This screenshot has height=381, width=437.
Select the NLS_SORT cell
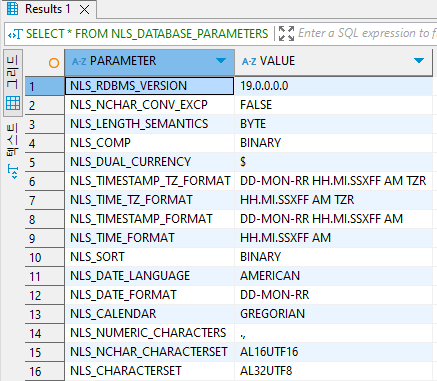pos(150,257)
